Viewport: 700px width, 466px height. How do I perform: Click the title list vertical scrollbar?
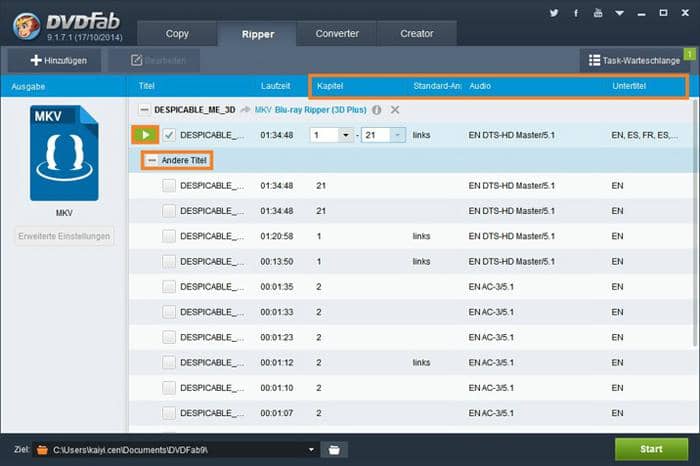click(694, 223)
